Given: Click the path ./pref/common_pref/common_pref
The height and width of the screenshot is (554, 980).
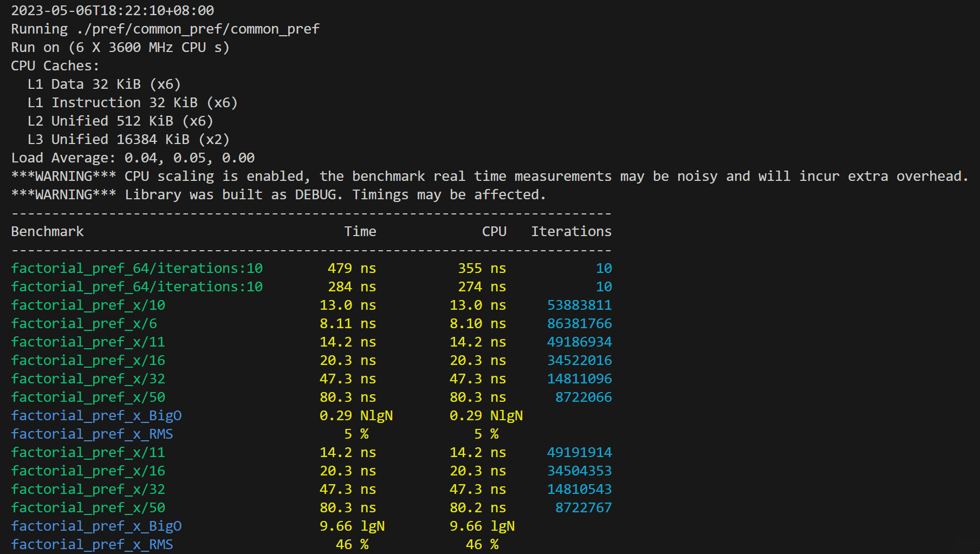Looking at the screenshot, I should (x=198, y=29).
